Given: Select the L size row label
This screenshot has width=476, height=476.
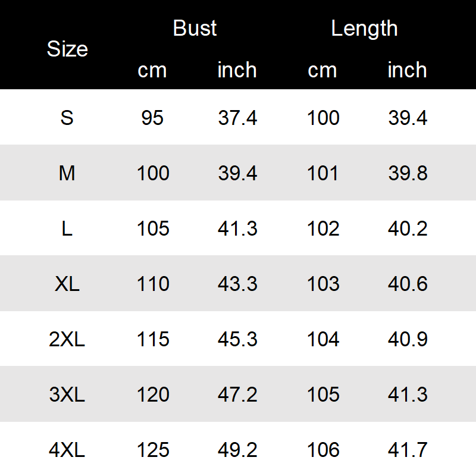Looking at the screenshot, I should click(67, 228).
